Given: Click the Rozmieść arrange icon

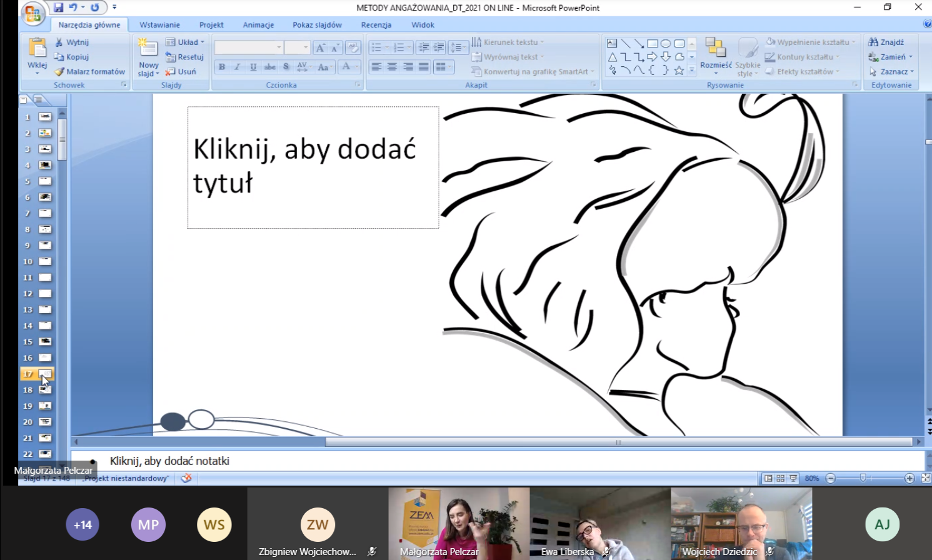Looking at the screenshot, I should pos(715,49).
